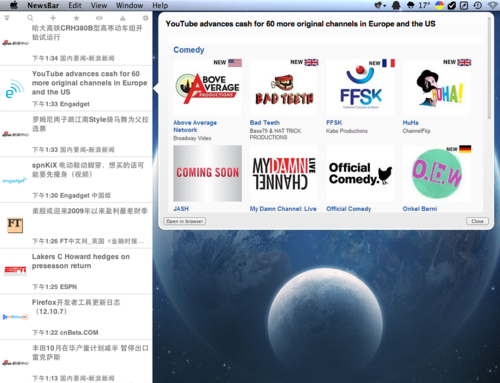This screenshot has width=500, height=383.
Task: Open the Bad Teeth channel link
Action: (265, 123)
